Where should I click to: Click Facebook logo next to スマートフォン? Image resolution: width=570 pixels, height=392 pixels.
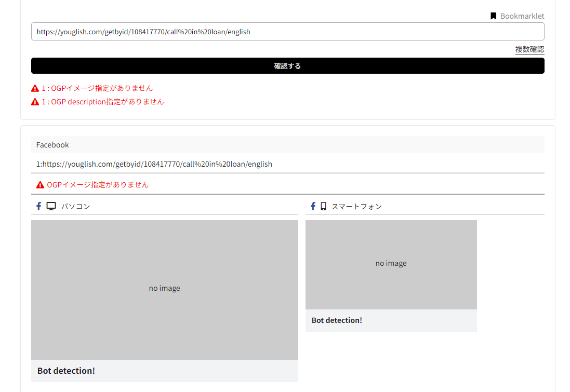pyautogui.click(x=313, y=206)
